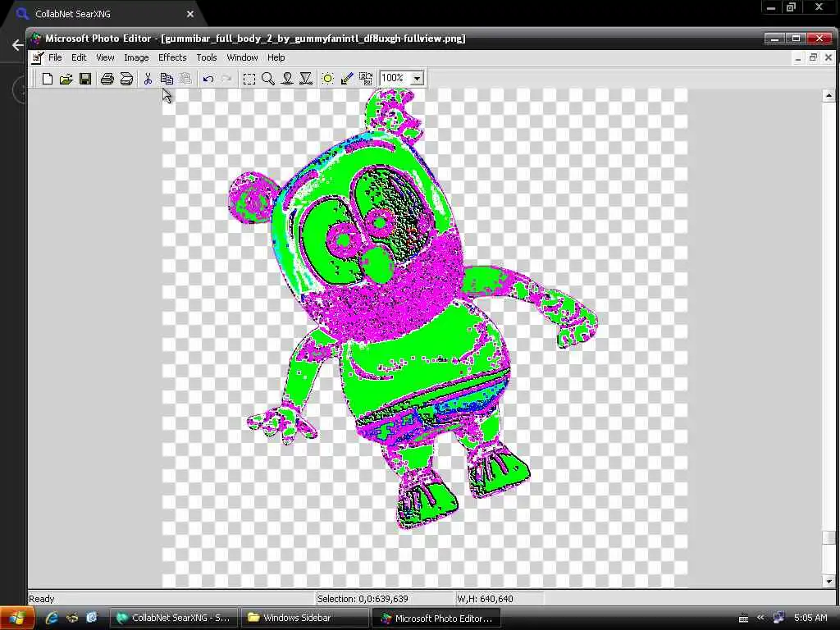Open the Help menu
Image resolution: width=840 pixels, height=630 pixels.
pos(276,57)
